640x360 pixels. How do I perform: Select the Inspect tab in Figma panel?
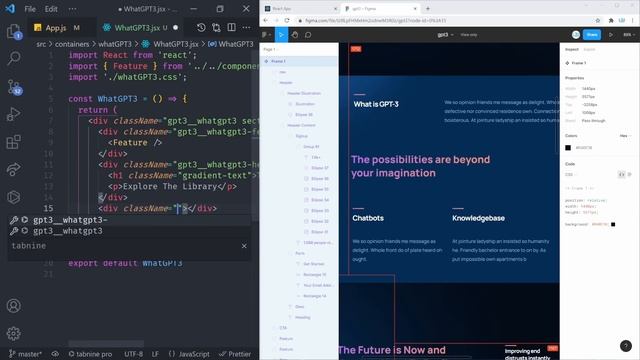pos(571,49)
